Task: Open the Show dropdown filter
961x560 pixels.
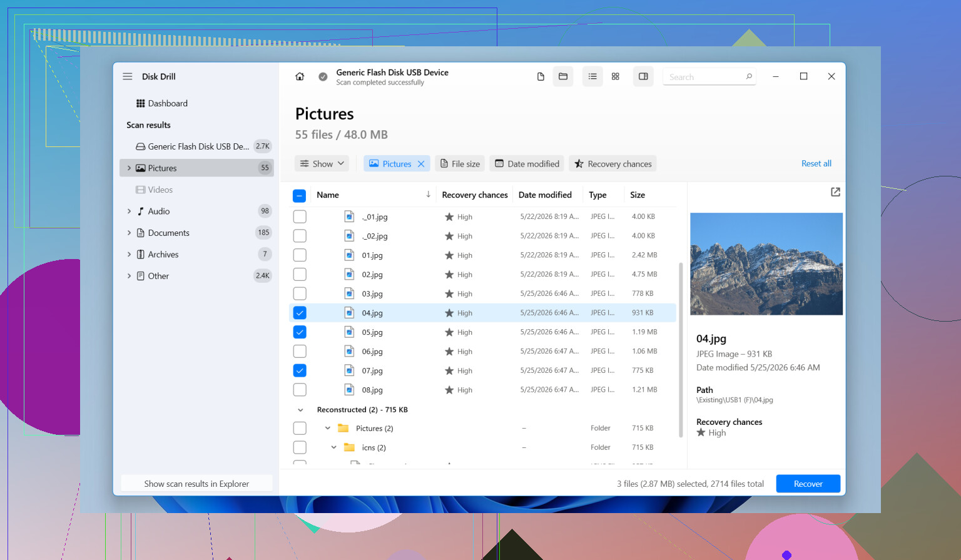Action: 322,164
